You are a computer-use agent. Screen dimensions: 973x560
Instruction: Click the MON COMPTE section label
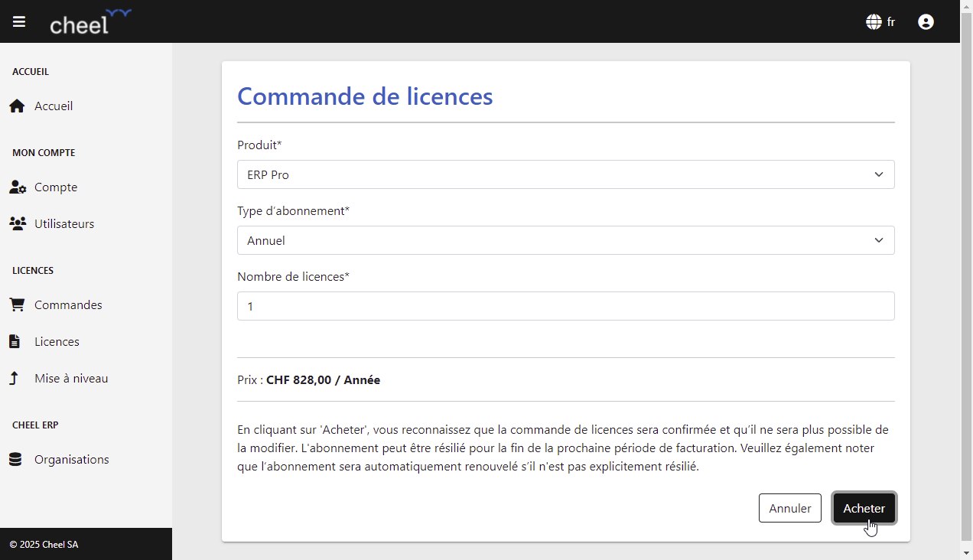click(x=44, y=153)
